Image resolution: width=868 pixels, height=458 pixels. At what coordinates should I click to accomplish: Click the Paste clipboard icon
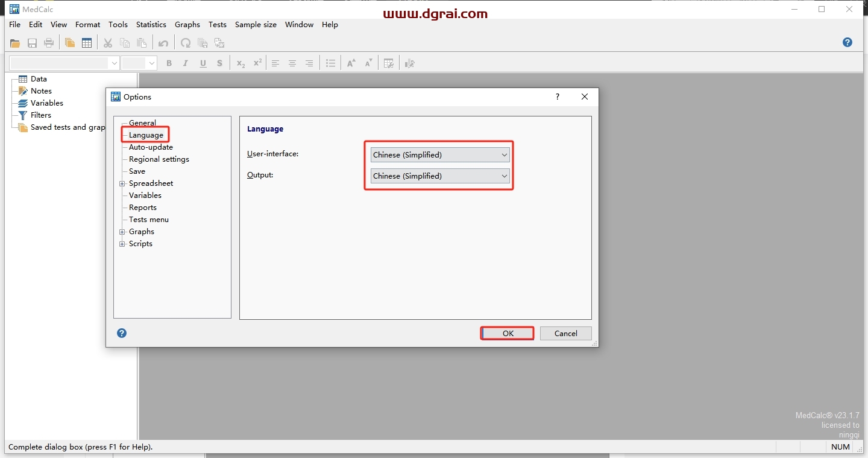[142, 43]
